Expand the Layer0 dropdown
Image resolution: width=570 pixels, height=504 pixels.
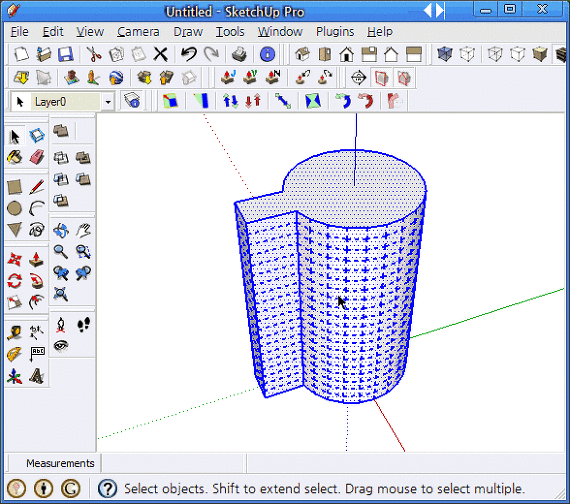pos(108,102)
